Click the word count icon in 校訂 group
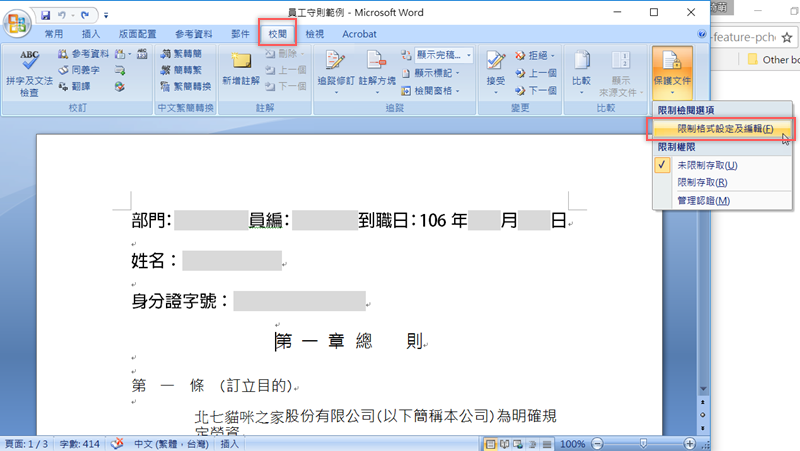This screenshot has height=451, width=800. pos(142,54)
